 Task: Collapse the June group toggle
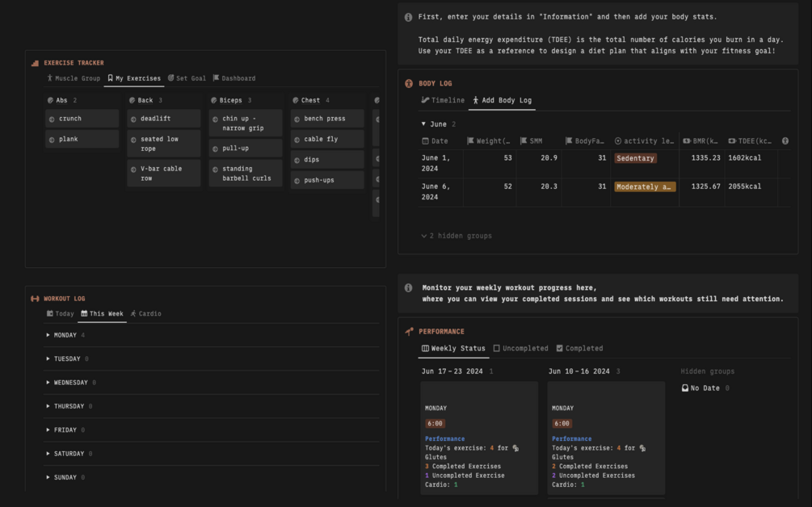423,124
